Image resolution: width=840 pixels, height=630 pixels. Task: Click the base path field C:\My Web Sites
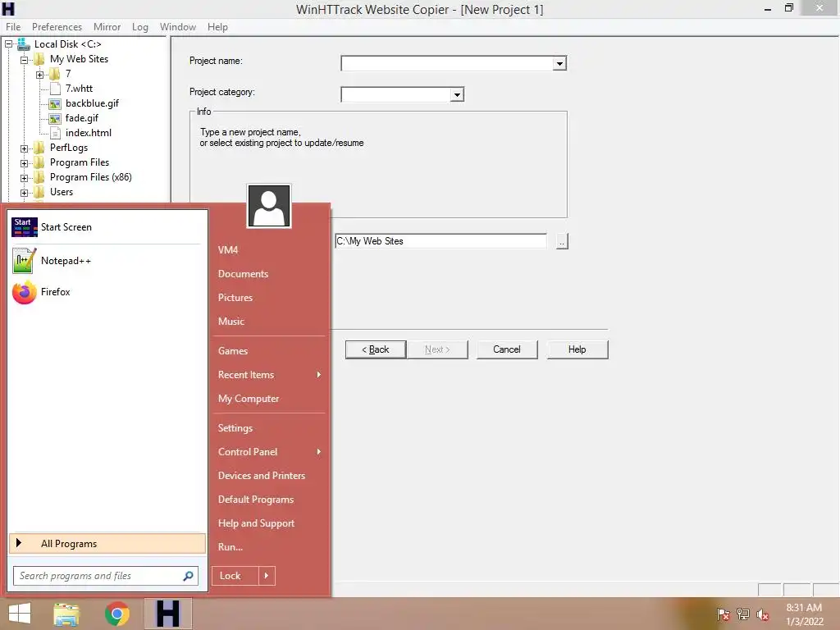(441, 242)
